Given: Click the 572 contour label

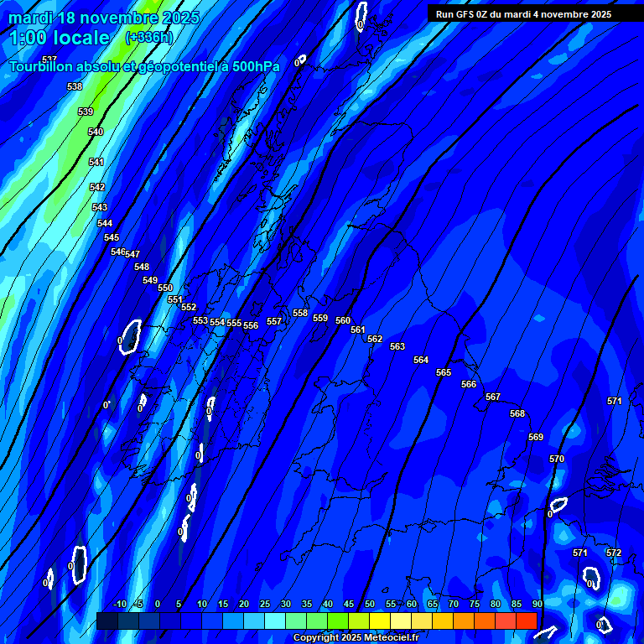Looking at the screenshot, I should pyautogui.click(x=614, y=553).
